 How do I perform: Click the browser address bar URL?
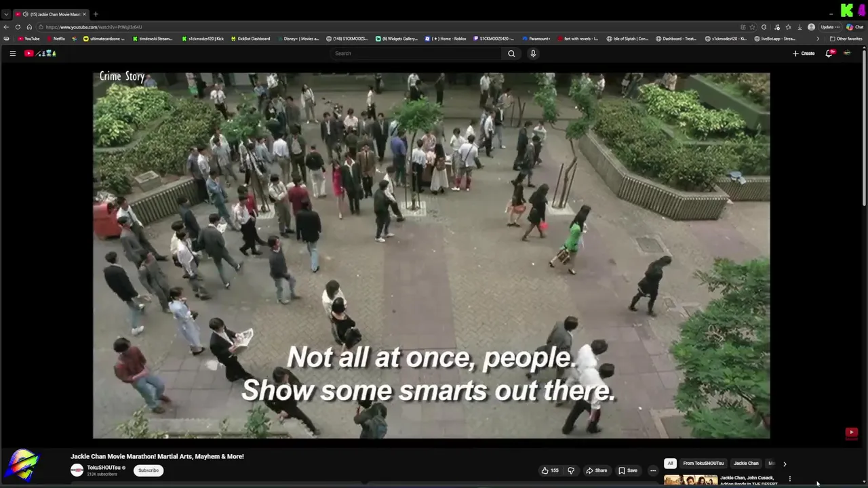pos(94,27)
